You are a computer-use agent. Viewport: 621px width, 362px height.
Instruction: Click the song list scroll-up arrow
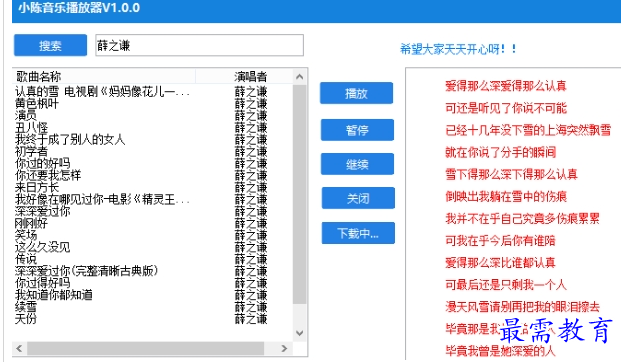click(x=299, y=76)
